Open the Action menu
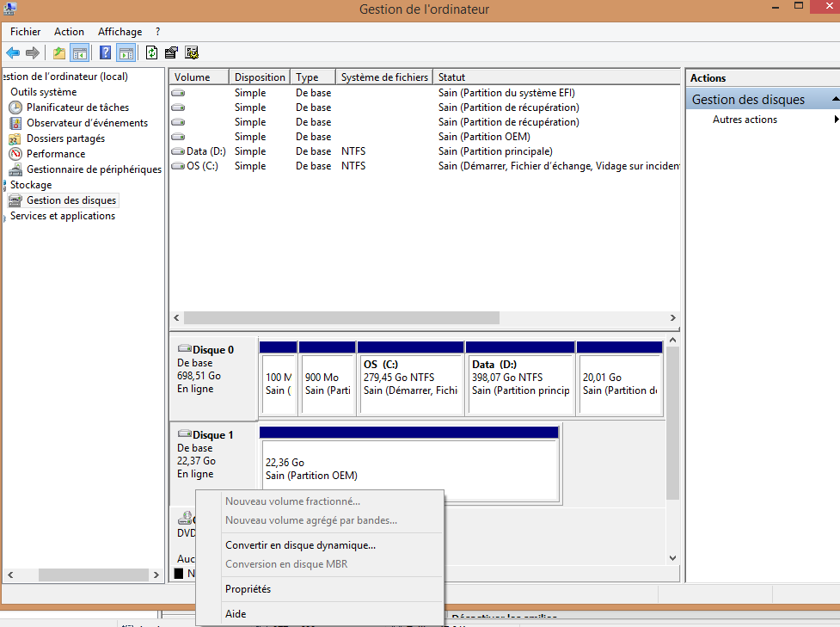 tap(69, 32)
